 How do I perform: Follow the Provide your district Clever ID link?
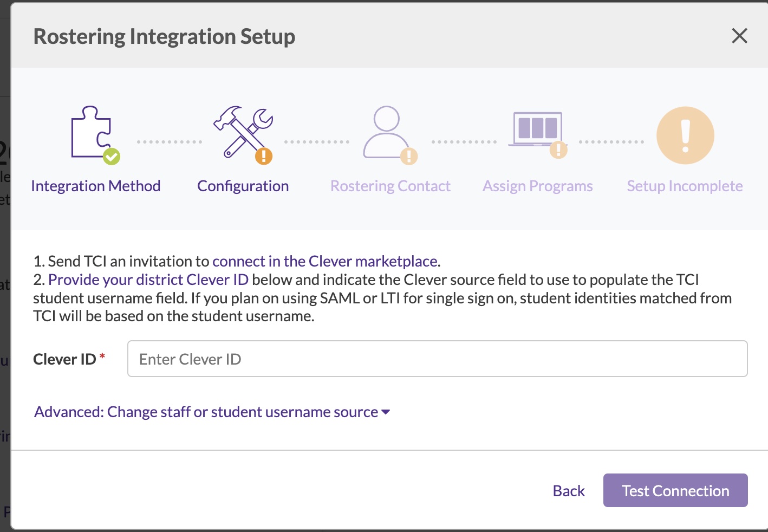point(148,280)
